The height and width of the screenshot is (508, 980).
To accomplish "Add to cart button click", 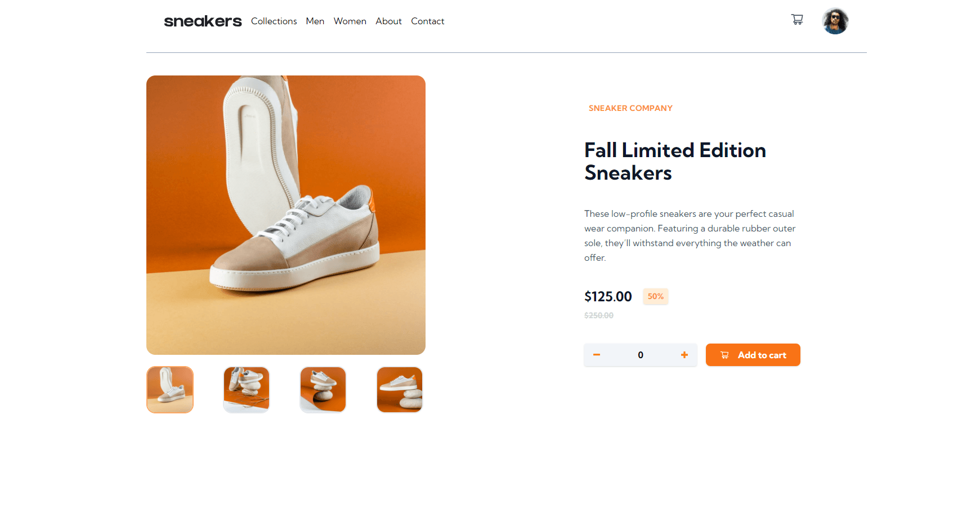I will (x=753, y=355).
